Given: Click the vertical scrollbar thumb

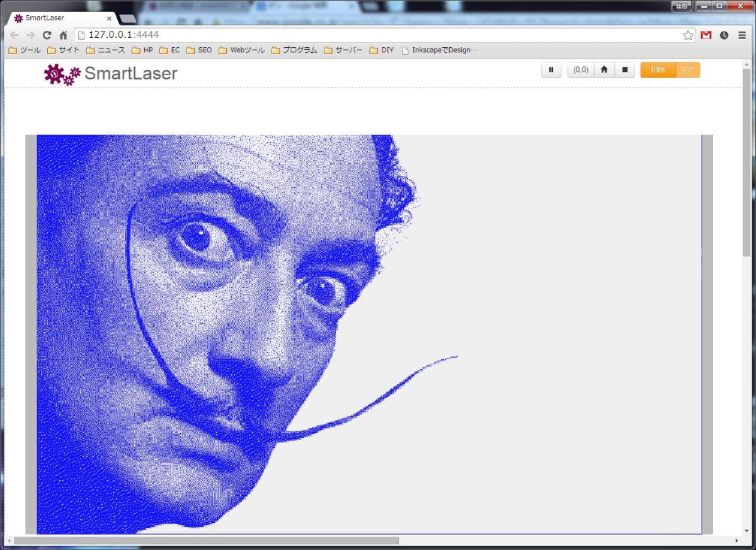Looking at the screenshot, I should (x=747, y=162).
